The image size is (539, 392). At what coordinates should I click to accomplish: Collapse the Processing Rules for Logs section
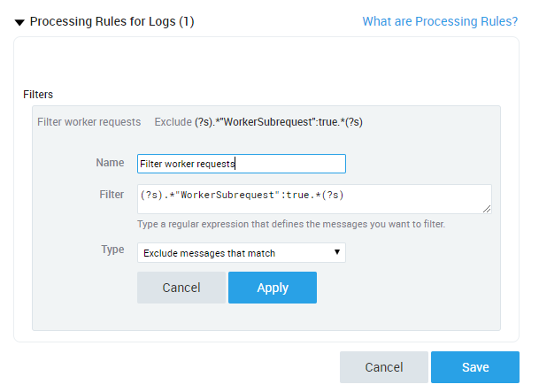[19, 22]
